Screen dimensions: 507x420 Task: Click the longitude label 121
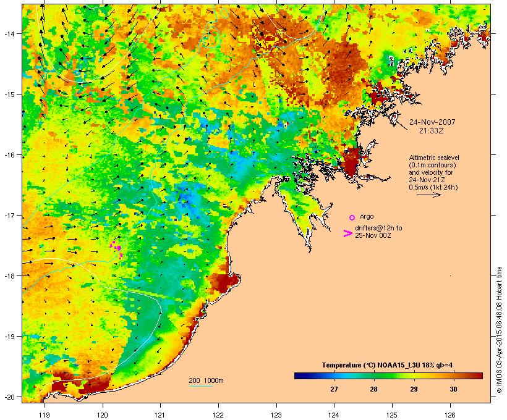(x=160, y=415)
